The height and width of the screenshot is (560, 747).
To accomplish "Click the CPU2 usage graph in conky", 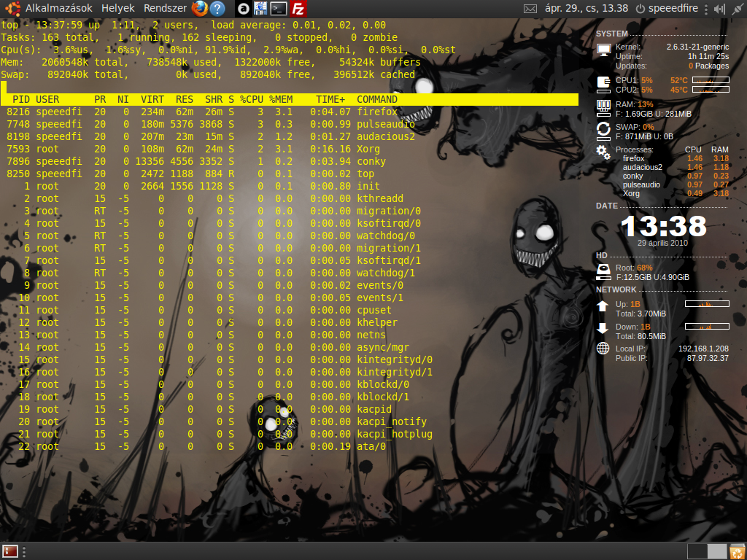I will pos(711,90).
